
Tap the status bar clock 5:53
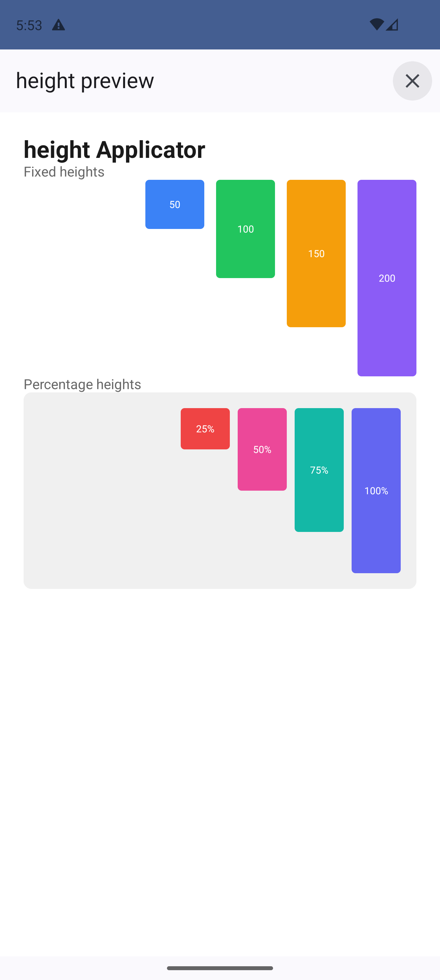pyautogui.click(x=29, y=25)
